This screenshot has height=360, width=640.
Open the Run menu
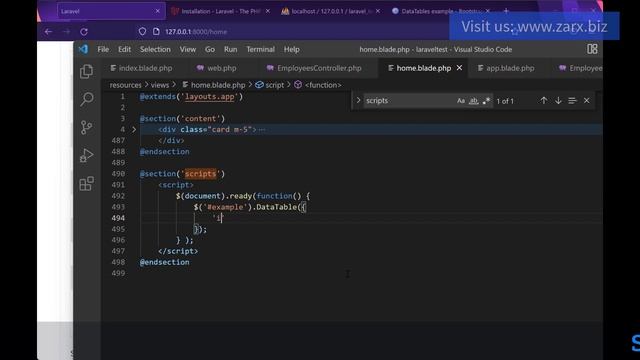[231, 49]
